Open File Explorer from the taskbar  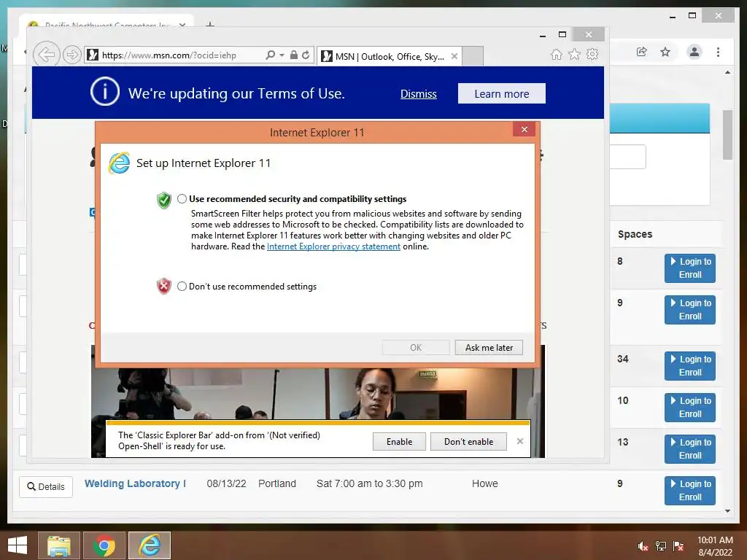click(x=58, y=545)
